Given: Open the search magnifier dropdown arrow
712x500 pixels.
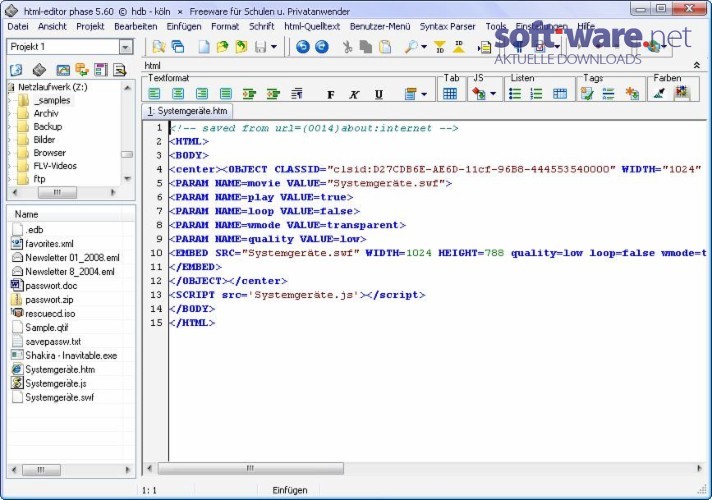Looking at the screenshot, I should tap(424, 47).
